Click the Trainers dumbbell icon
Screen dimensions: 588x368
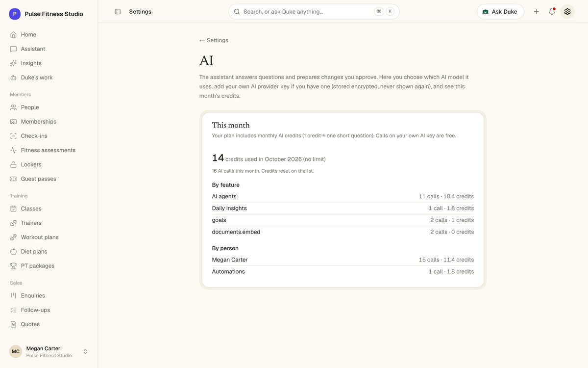[x=13, y=223]
